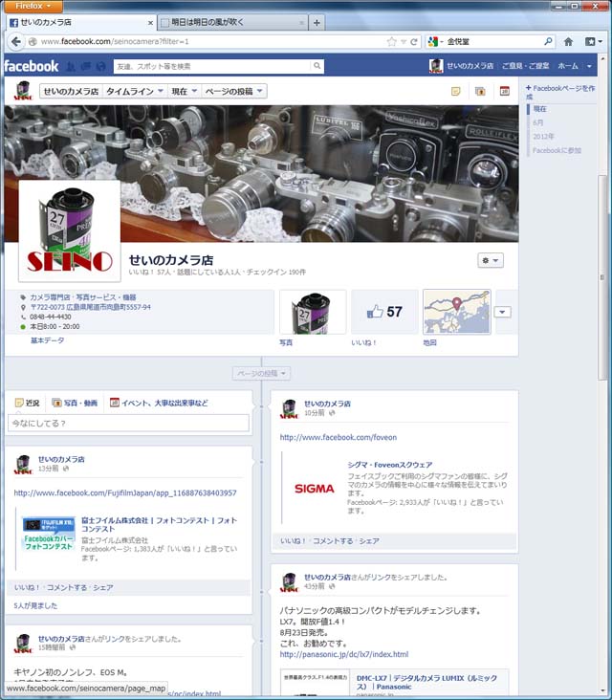The height and width of the screenshot is (700, 612).
Task: Close the せいのカメラ店 tab
Action: 150,23
